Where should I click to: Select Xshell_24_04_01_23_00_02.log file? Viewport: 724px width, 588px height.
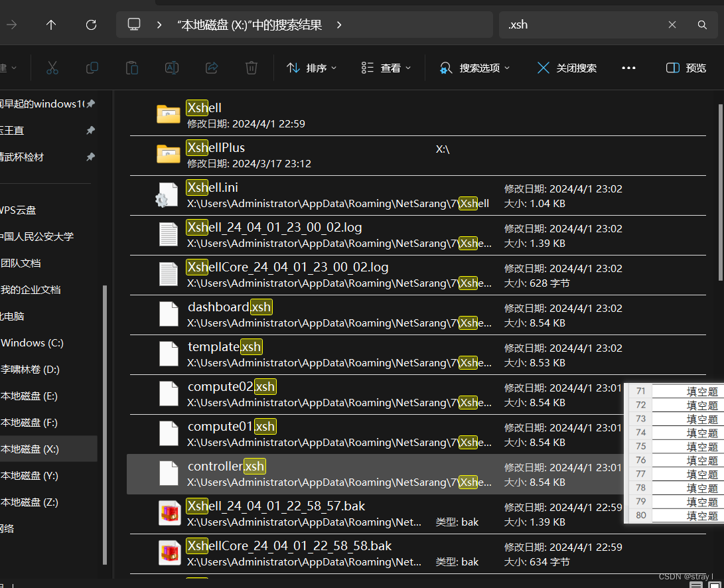(418, 235)
